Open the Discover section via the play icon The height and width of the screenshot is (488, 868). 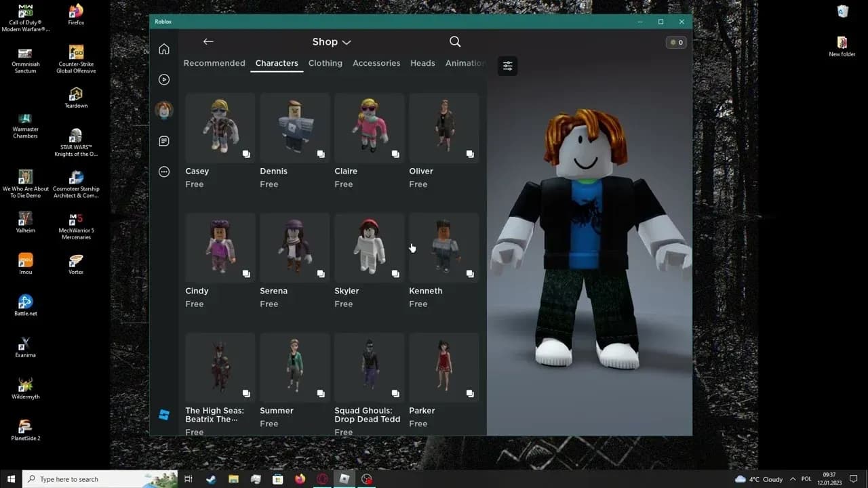163,79
